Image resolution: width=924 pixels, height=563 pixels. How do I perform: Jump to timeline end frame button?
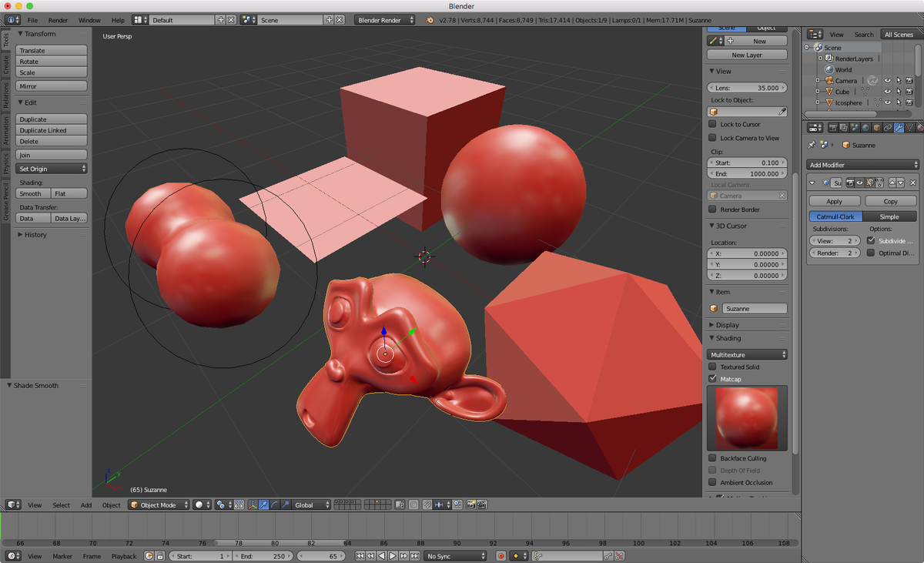(x=414, y=555)
